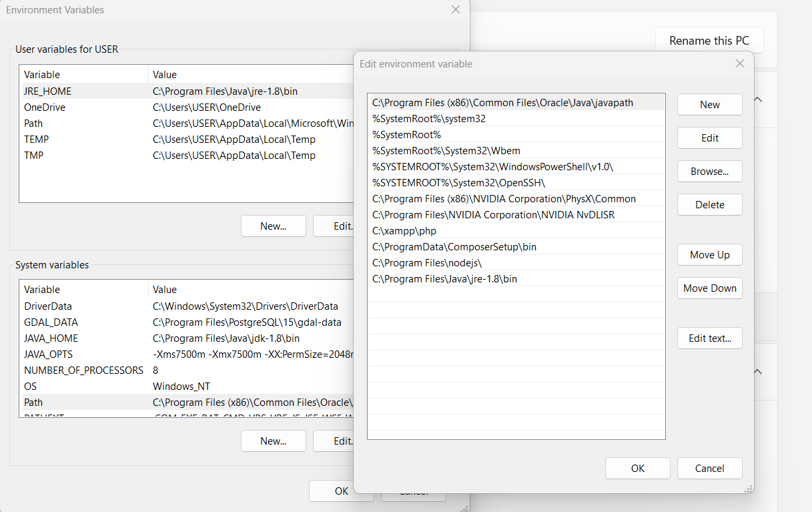Select the C:\Program Files\nodejs\ entry
The height and width of the screenshot is (512, 812).
427,263
